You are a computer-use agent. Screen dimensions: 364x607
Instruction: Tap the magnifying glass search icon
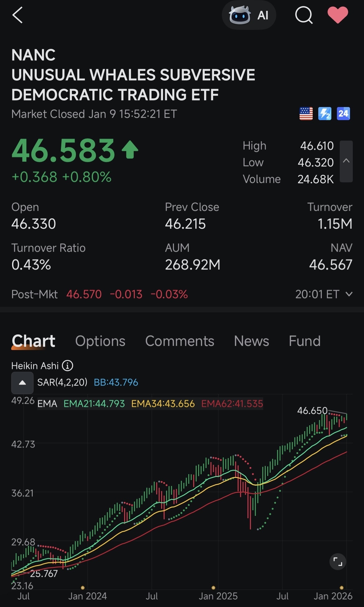(304, 15)
